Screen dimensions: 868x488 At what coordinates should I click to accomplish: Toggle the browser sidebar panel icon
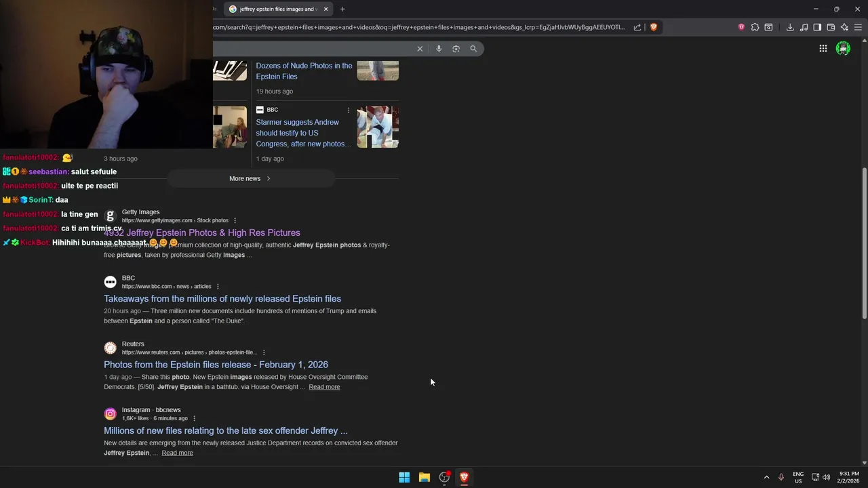coord(817,27)
